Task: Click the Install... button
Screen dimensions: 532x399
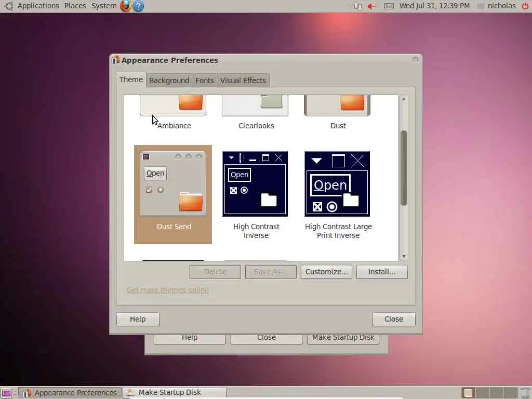Action: coord(382,272)
